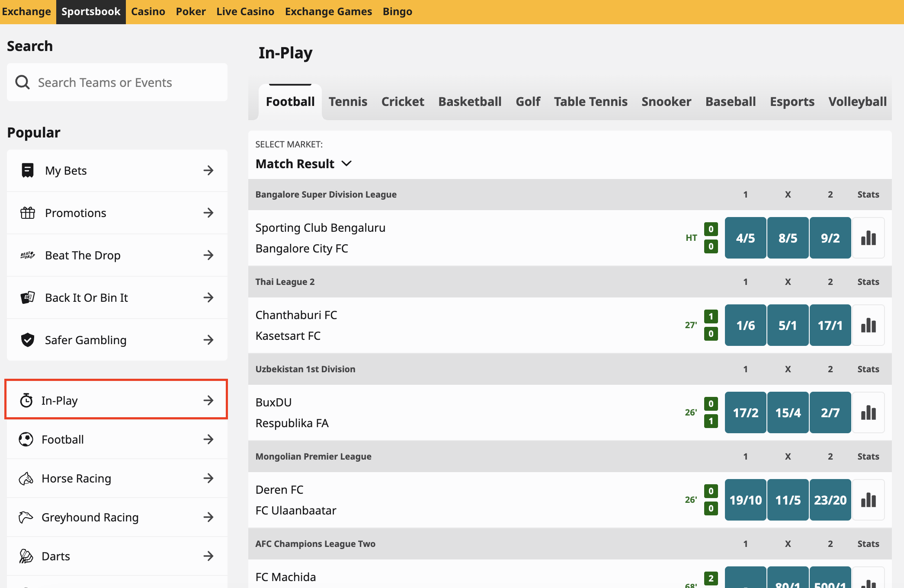Image resolution: width=904 pixels, height=588 pixels.
Task: Open Live Casino in top navigation
Action: pyautogui.click(x=245, y=12)
